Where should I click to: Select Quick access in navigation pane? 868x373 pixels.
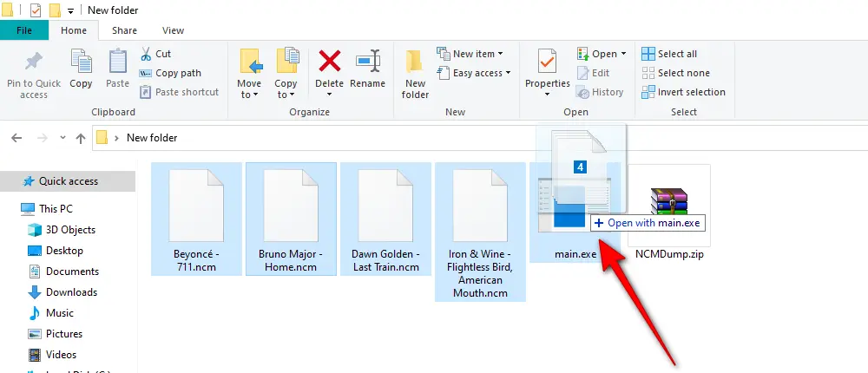point(68,181)
